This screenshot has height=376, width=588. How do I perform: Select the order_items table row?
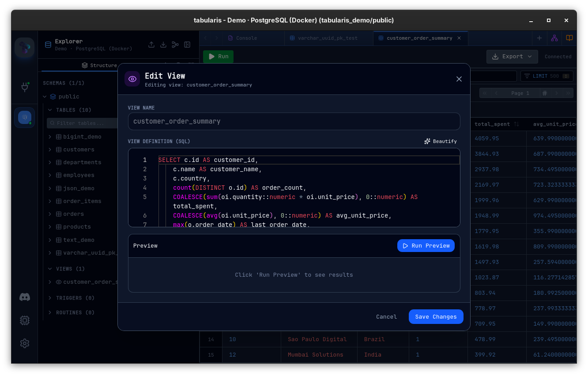pyautogui.click(x=82, y=201)
